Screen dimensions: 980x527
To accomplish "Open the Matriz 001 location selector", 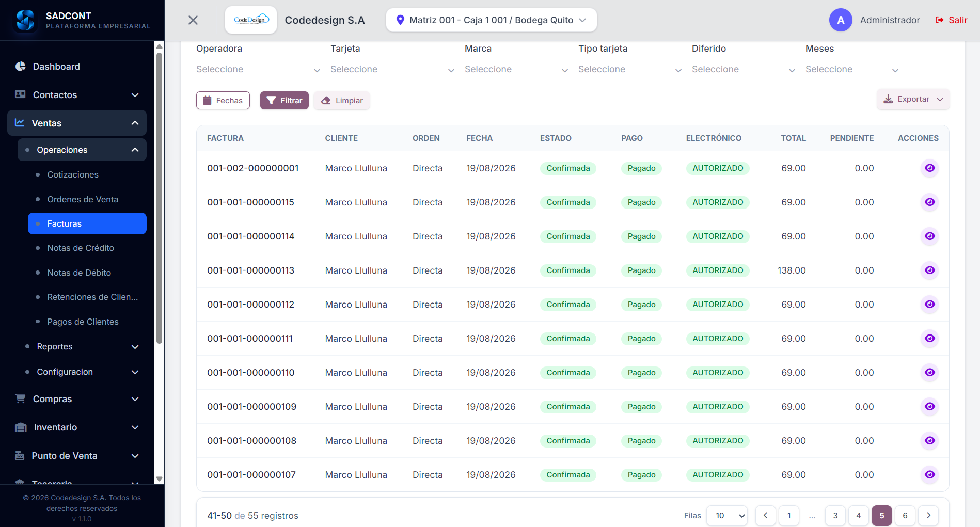I will (x=491, y=20).
